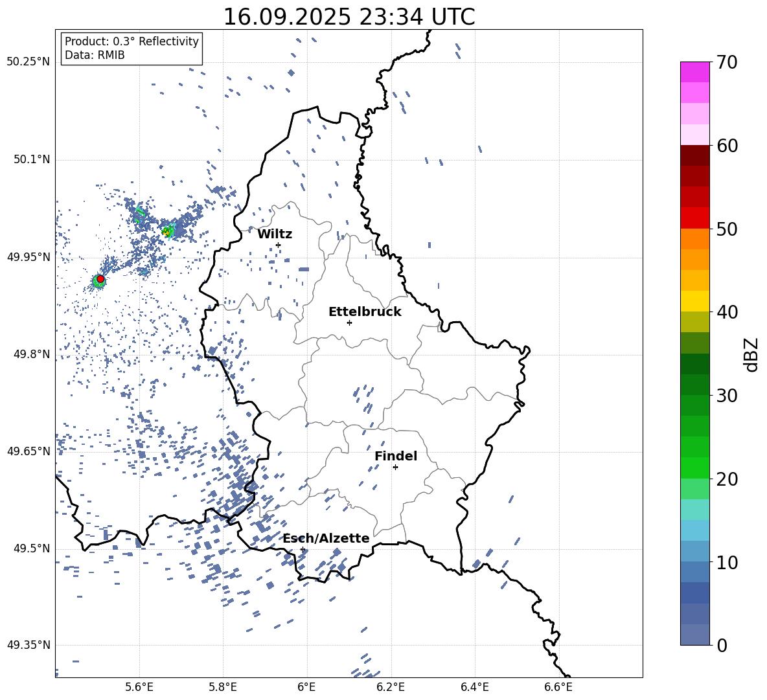Image resolution: width=767 pixels, height=700 pixels.
Task: Click the yellow colorbar swatch above 40
Action: [694, 302]
